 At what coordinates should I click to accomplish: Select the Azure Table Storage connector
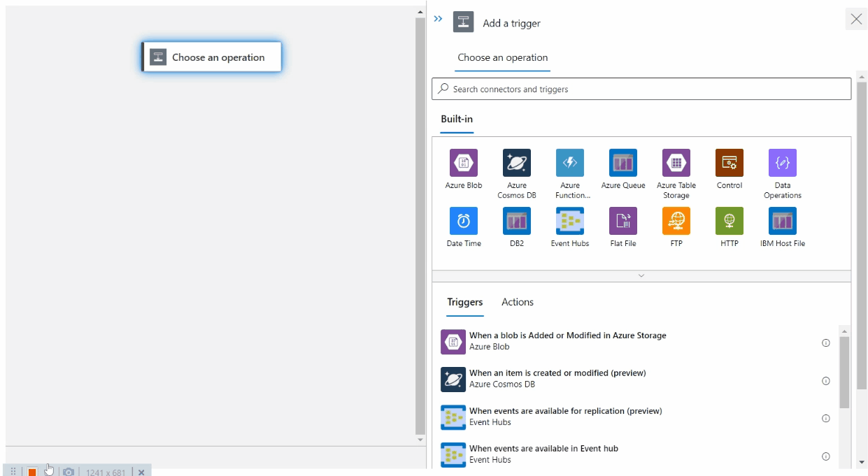[x=676, y=163]
